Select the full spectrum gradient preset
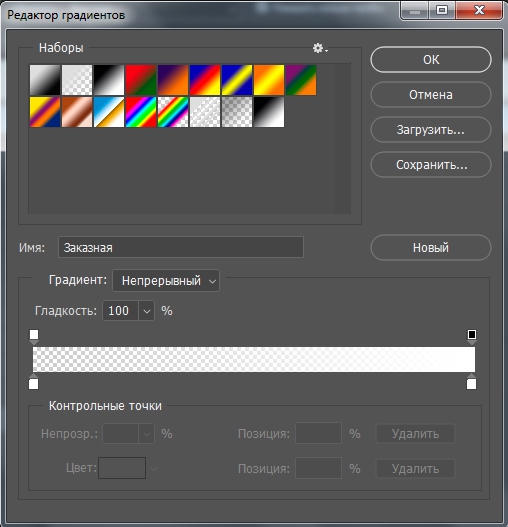Screen dimensions: 508x527 (141, 112)
